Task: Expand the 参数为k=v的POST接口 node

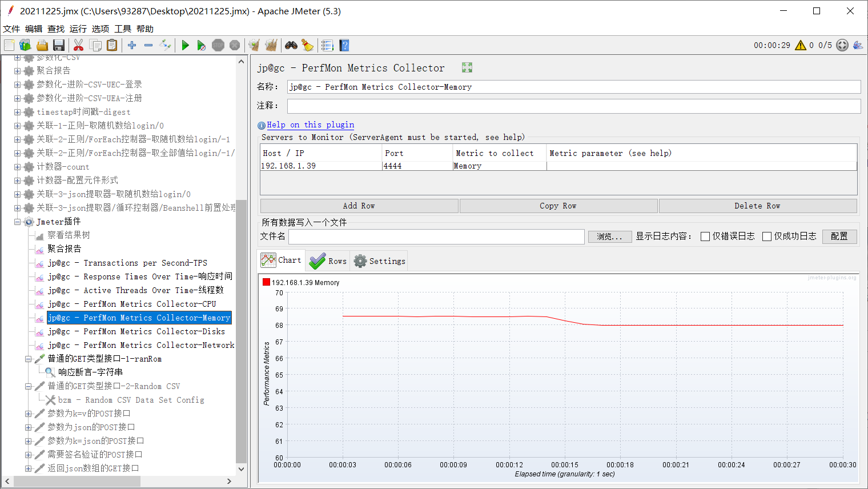Action: [28, 414]
